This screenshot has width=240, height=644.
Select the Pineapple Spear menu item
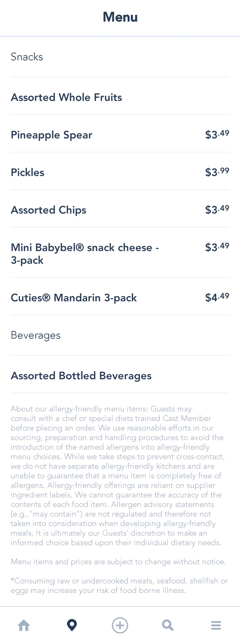click(x=52, y=135)
